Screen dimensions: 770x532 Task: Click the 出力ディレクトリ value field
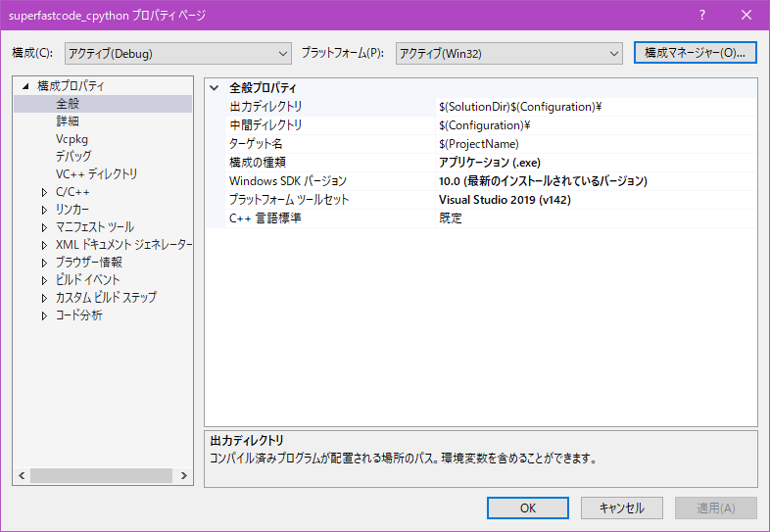tap(596, 107)
